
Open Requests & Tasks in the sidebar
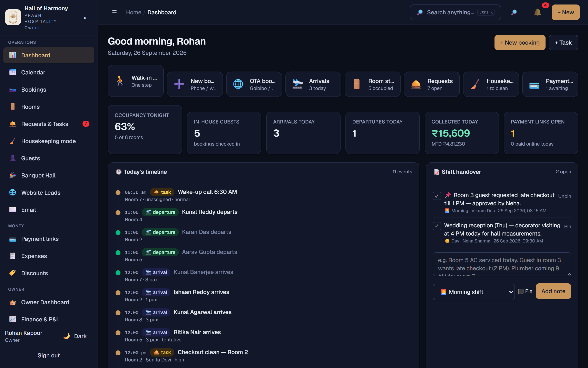coord(49,124)
